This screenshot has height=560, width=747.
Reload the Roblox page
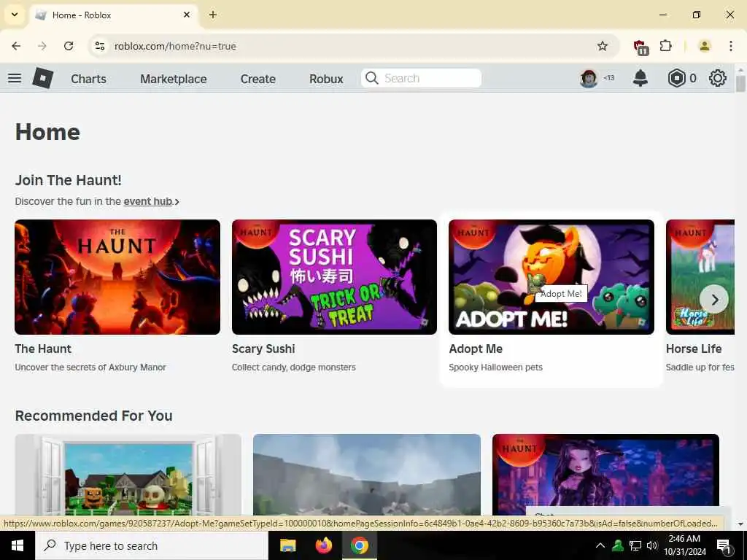[x=69, y=46]
